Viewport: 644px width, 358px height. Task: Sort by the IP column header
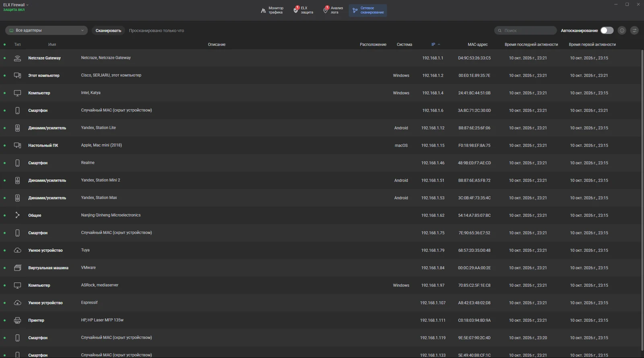436,45
